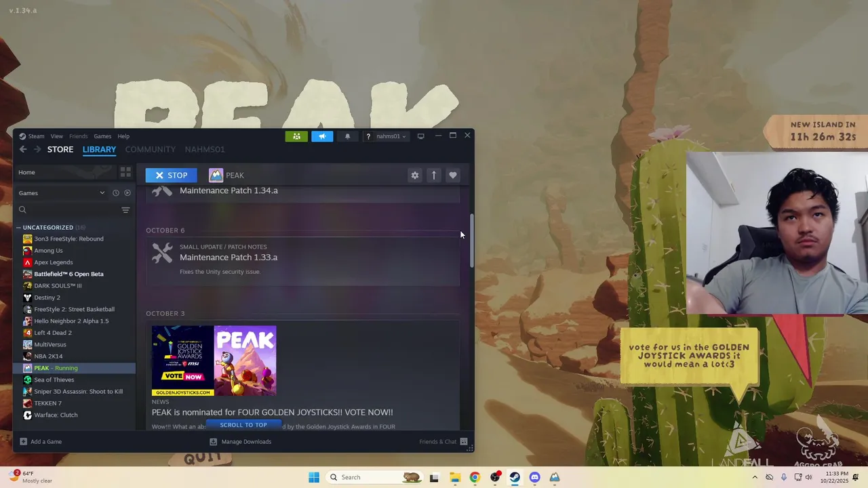Switch to the LIBRARY tab
This screenshot has width=868, height=488.
click(x=99, y=149)
